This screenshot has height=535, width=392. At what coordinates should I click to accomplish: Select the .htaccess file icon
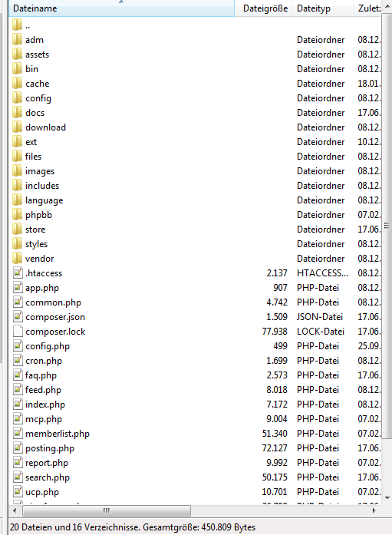[18, 273]
